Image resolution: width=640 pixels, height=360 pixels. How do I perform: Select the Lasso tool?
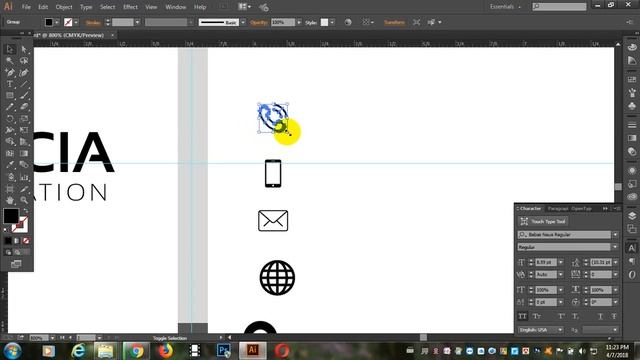pyautogui.click(x=24, y=61)
